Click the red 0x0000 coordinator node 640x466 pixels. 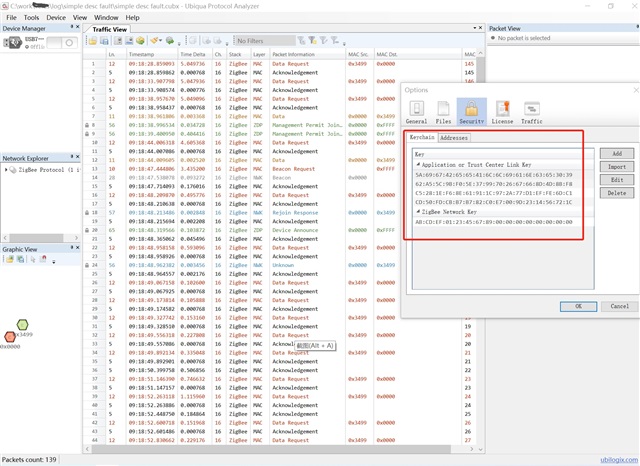[x=10, y=337]
